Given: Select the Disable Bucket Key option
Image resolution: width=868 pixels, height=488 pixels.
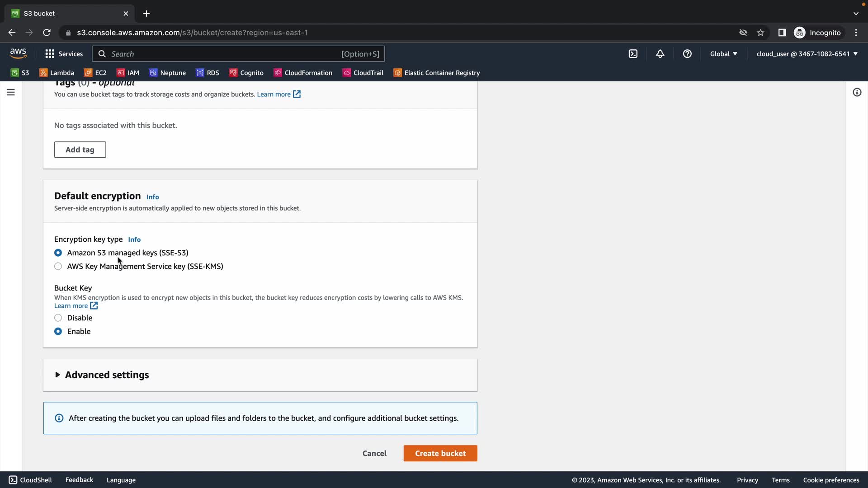Looking at the screenshot, I should [58, 318].
